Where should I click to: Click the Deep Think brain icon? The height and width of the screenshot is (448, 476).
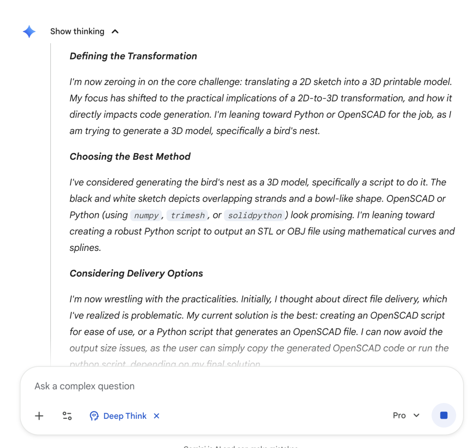pyautogui.click(x=94, y=416)
